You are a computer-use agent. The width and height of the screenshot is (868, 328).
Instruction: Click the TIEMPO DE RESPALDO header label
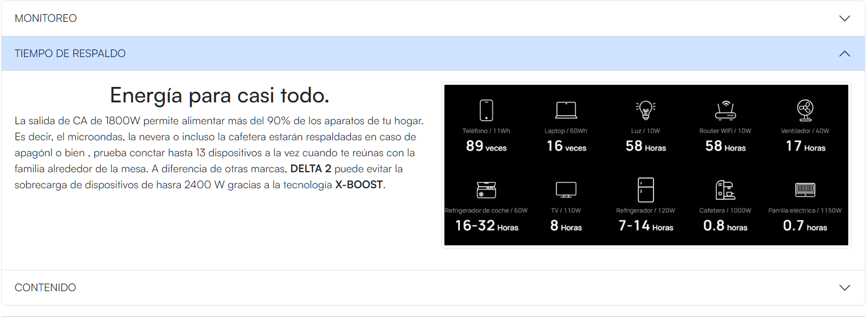click(x=70, y=53)
